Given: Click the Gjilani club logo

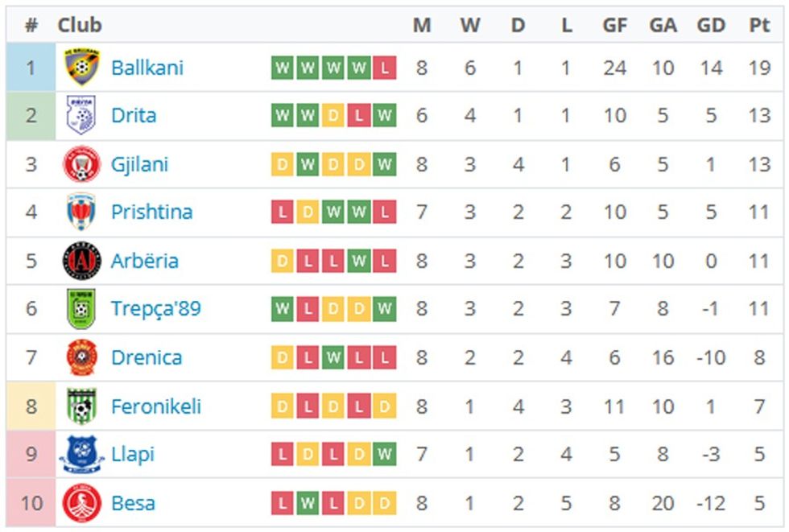Looking at the screenshot, I should click(81, 164).
